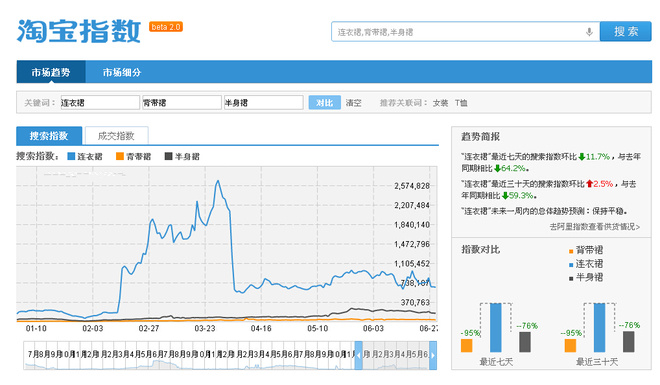Toggle the dark 半身裙 chart legend swatch

click(168, 157)
